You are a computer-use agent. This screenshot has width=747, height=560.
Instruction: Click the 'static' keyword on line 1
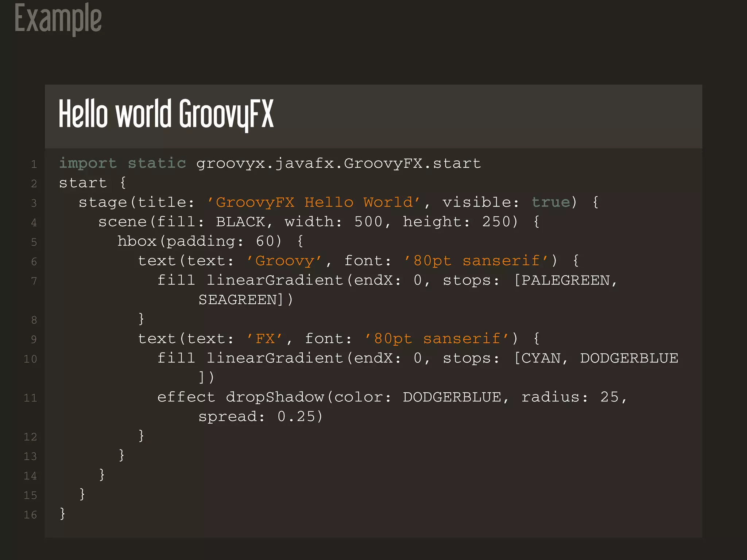click(x=157, y=163)
